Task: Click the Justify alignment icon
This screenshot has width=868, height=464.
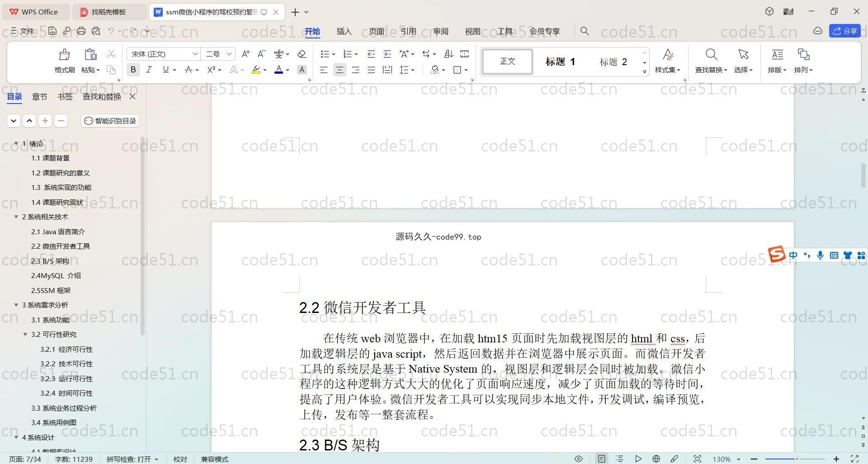Action: pyautogui.click(x=371, y=70)
